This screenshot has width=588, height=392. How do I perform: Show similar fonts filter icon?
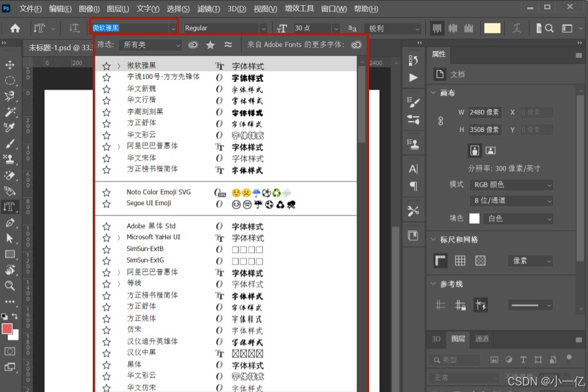tap(228, 44)
